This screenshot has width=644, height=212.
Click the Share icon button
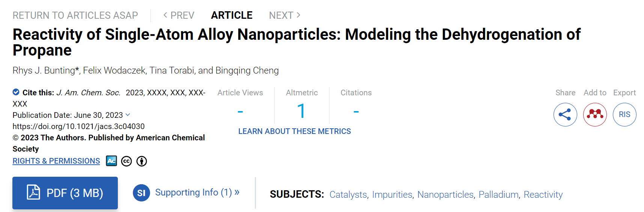tap(565, 114)
